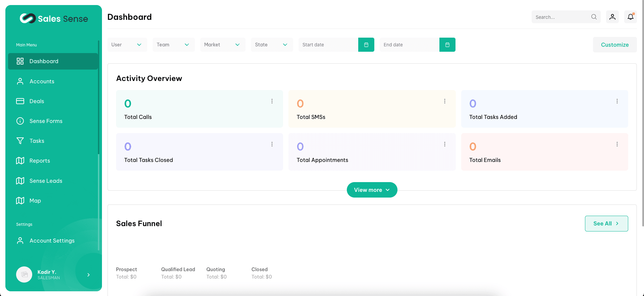
Task: Click the Deals card icon in sidebar
Action: [20, 101]
